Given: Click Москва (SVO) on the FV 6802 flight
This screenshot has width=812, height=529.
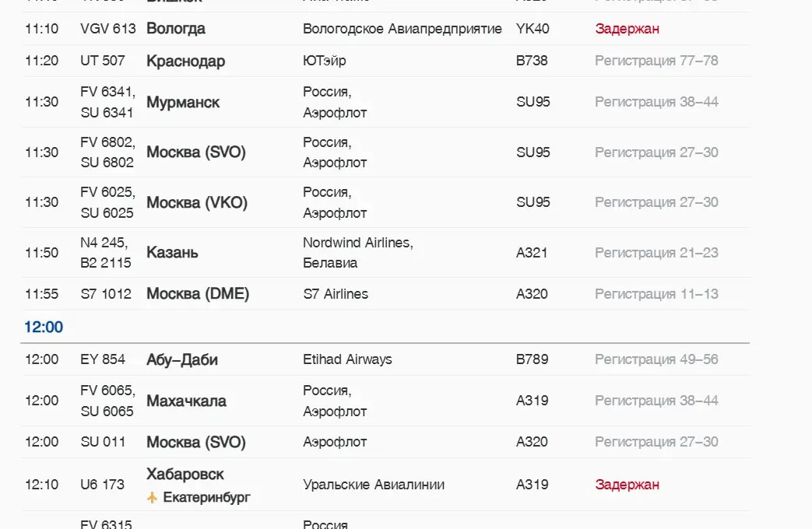Looking at the screenshot, I should (x=196, y=152).
